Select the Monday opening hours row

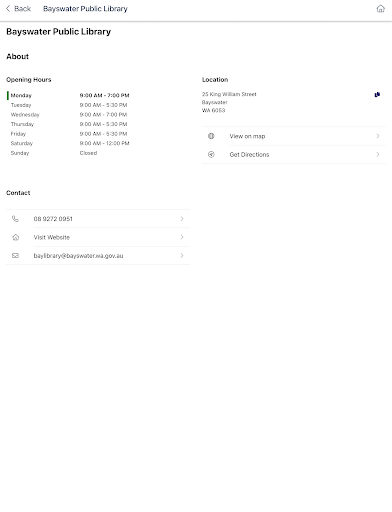tap(68, 95)
